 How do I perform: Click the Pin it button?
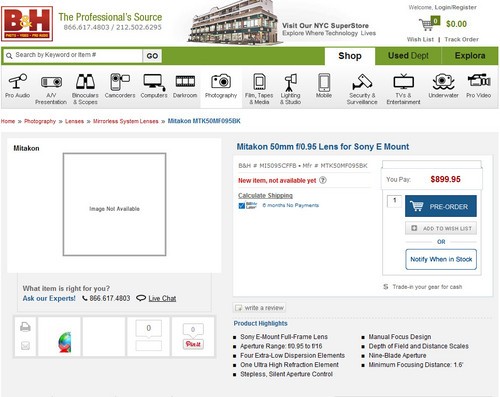coord(193,344)
